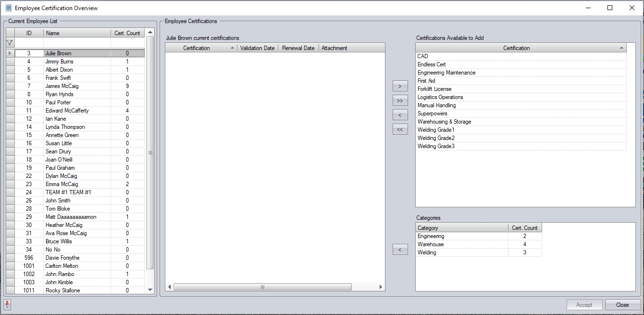The width and height of the screenshot is (644, 315).
Task: Select the Forklift License certification
Action: click(434, 89)
